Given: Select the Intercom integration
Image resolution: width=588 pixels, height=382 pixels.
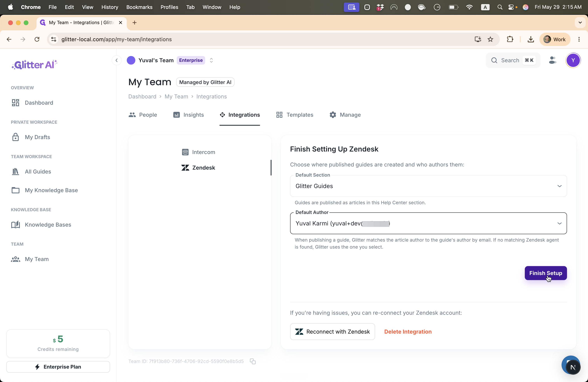Looking at the screenshot, I should pyautogui.click(x=198, y=152).
